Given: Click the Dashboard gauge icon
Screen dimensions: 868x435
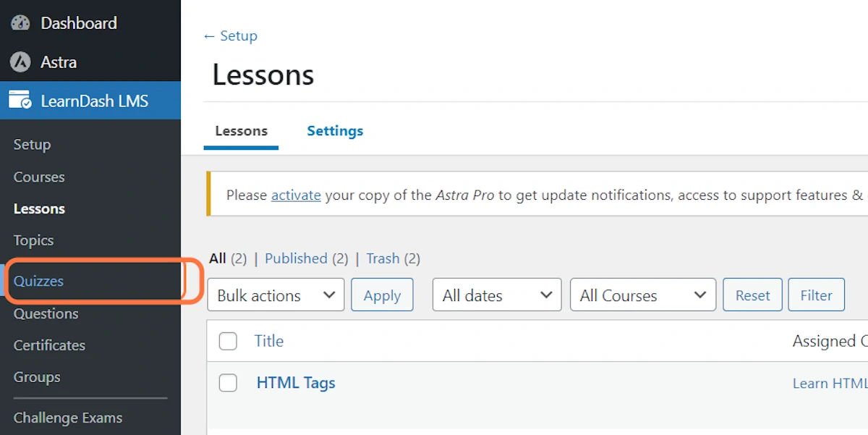Looking at the screenshot, I should [x=20, y=23].
